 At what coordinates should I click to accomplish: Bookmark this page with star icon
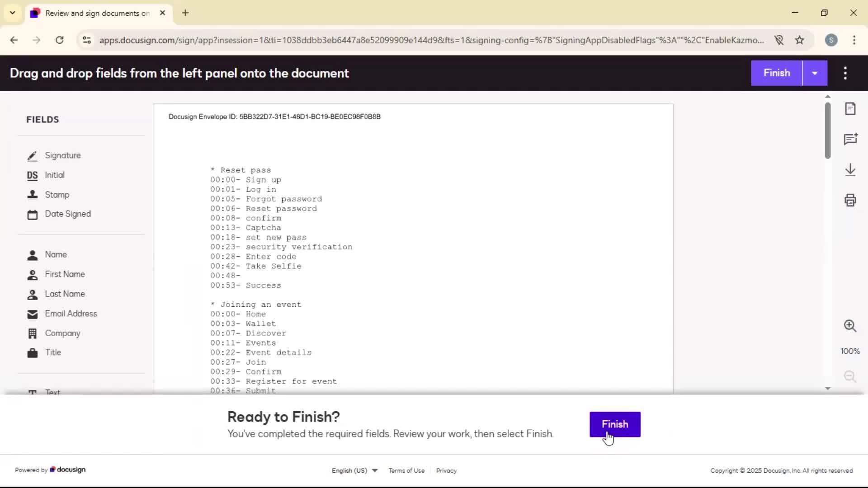[800, 40]
